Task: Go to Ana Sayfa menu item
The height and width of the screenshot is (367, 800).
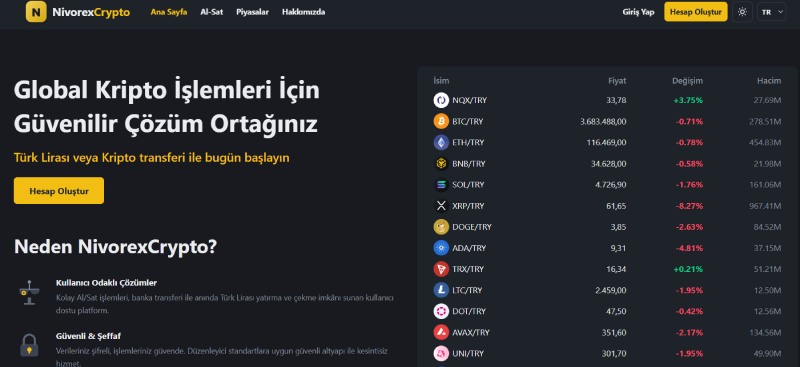Action: pyautogui.click(x=169, y=12)
